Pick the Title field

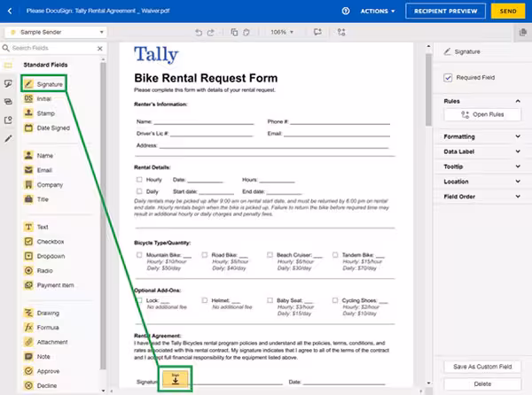[x=36, y=199]
